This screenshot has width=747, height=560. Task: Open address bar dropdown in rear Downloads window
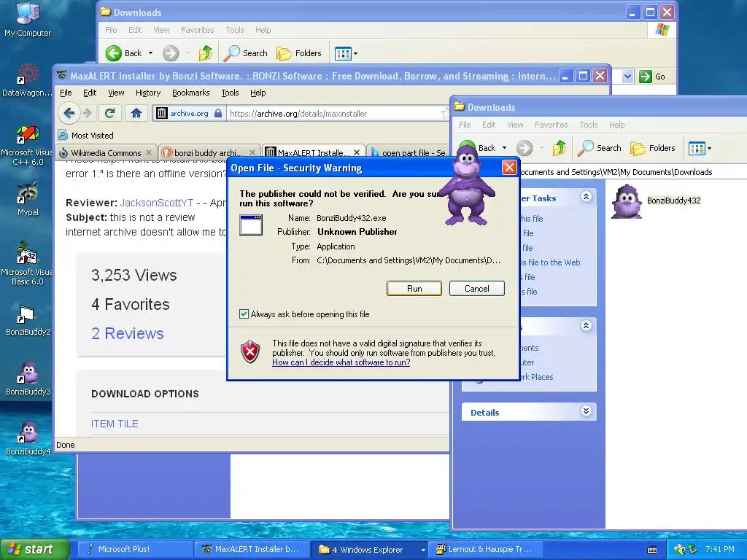coord(627,77)
